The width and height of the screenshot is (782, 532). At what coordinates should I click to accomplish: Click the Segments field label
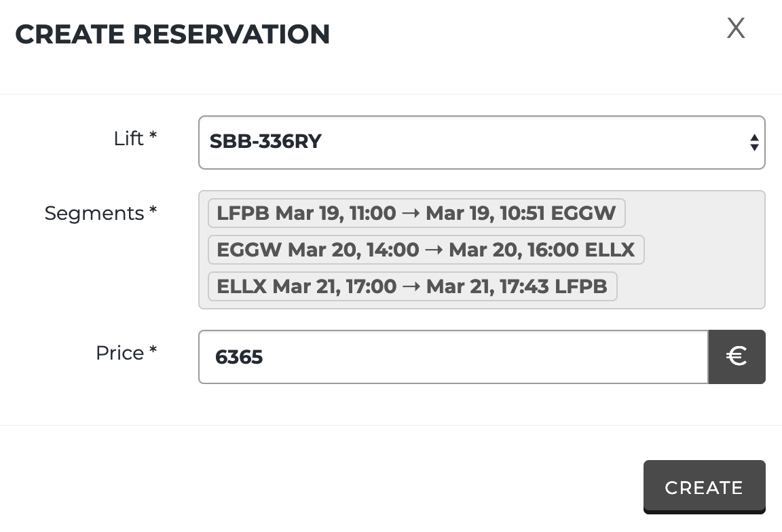[x=94, y=213]
